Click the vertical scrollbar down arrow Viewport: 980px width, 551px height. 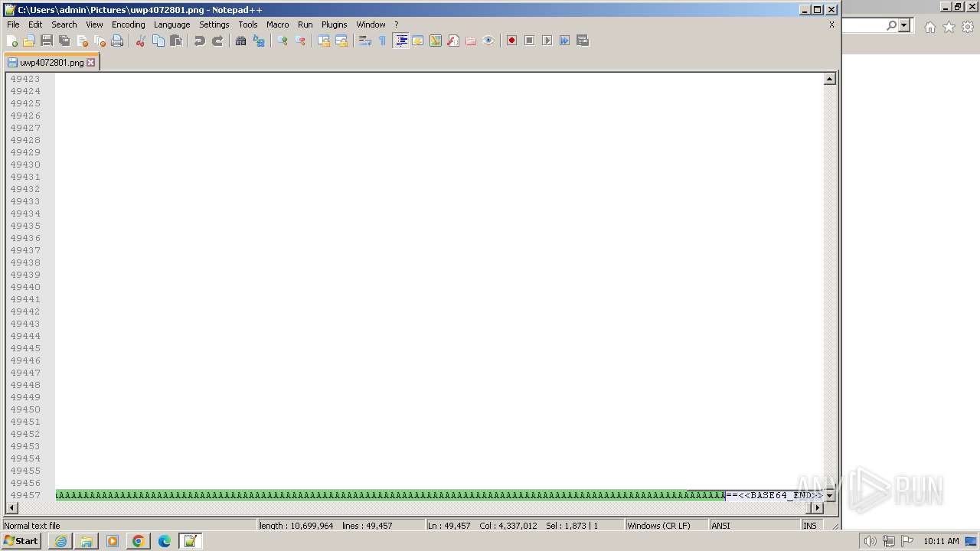coord(829,496)
